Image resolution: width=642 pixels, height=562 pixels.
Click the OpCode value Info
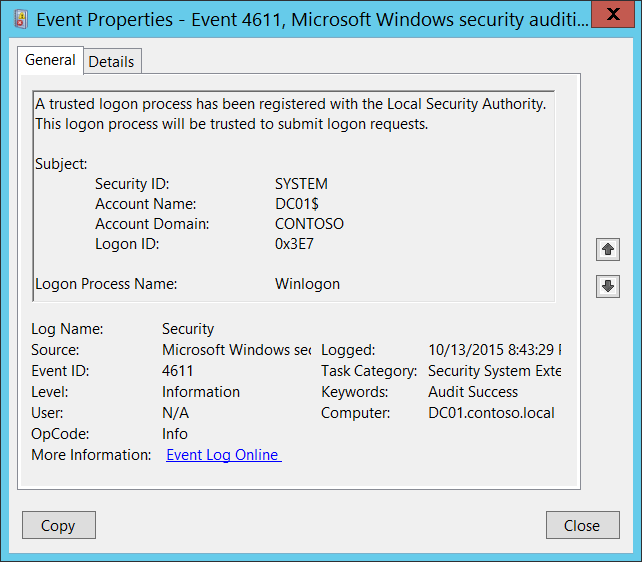[175, 434]
